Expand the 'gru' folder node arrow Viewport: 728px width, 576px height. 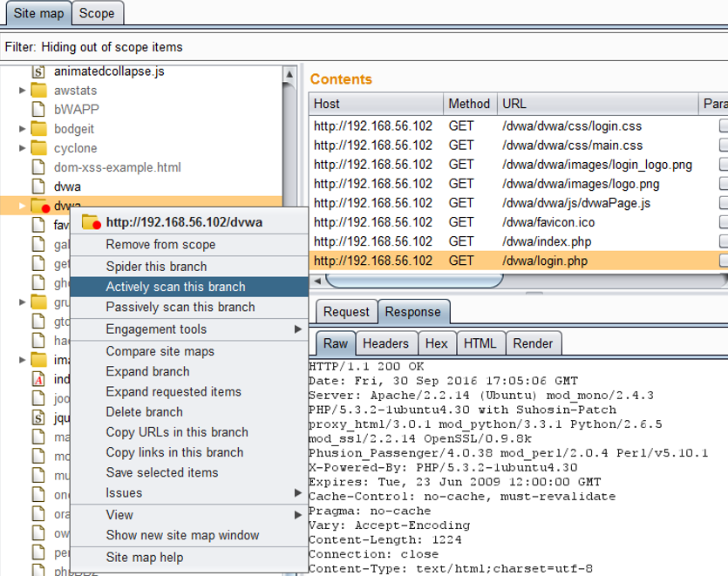(x=22, y=302)
